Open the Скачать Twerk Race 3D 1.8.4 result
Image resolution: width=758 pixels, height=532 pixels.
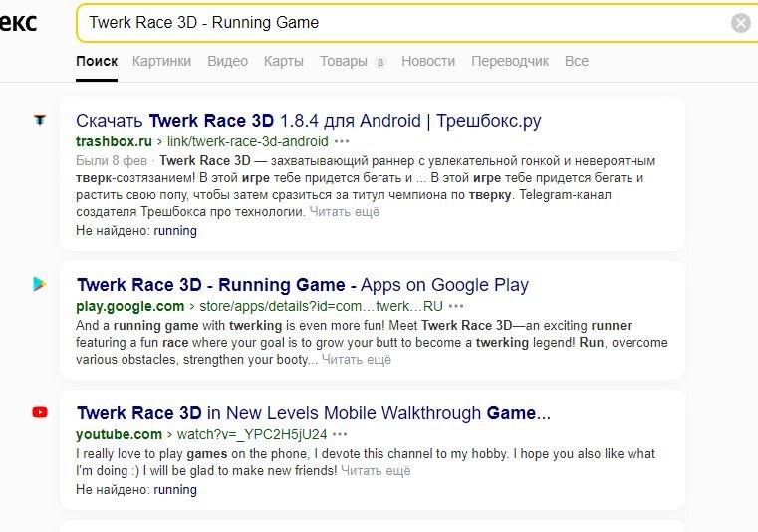point(309,120)
